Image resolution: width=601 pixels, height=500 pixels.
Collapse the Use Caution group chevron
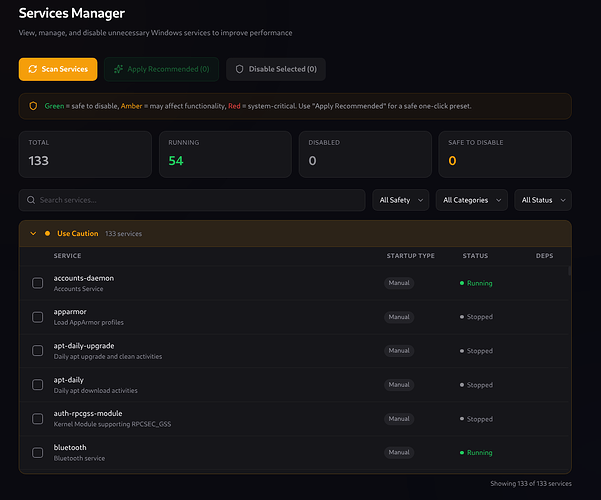coord(33,234)
